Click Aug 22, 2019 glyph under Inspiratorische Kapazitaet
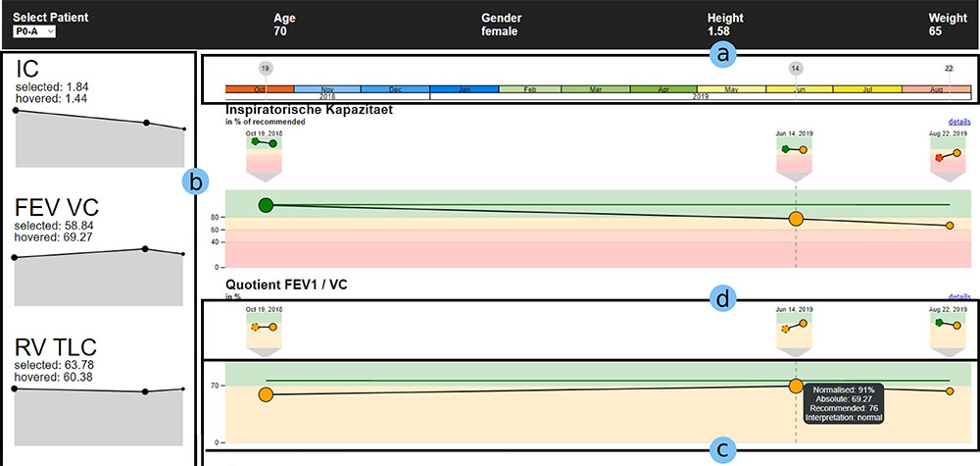 (948, 160)
